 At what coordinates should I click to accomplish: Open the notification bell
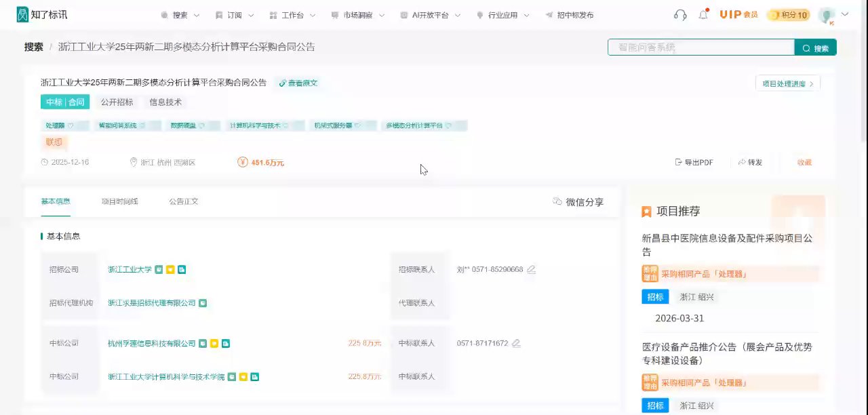[703, 15]
